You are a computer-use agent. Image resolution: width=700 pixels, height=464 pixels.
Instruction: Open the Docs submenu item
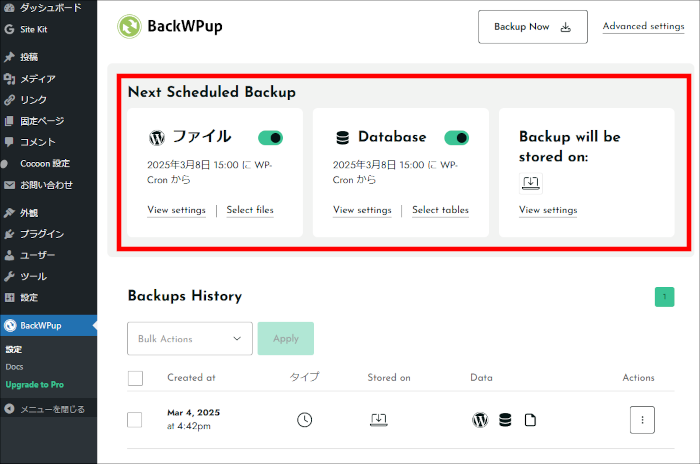[14, 367]
